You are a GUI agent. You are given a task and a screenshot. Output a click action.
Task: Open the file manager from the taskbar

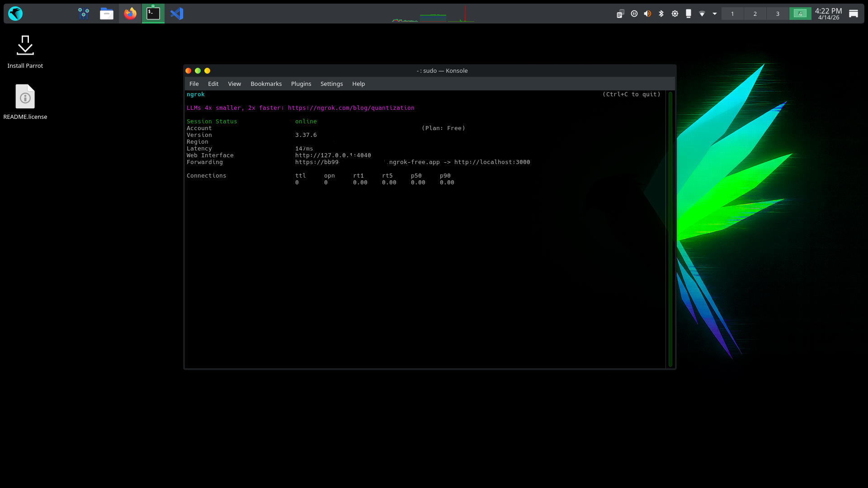[107, 14]
